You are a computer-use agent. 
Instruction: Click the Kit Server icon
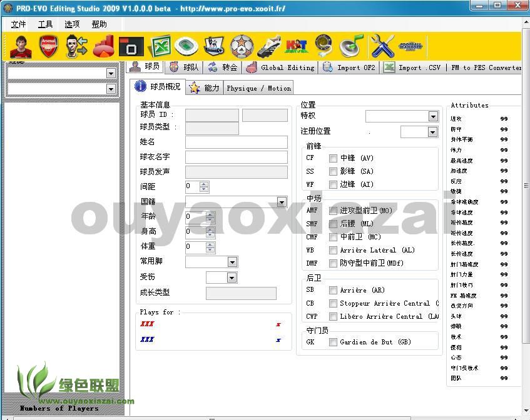297,46
